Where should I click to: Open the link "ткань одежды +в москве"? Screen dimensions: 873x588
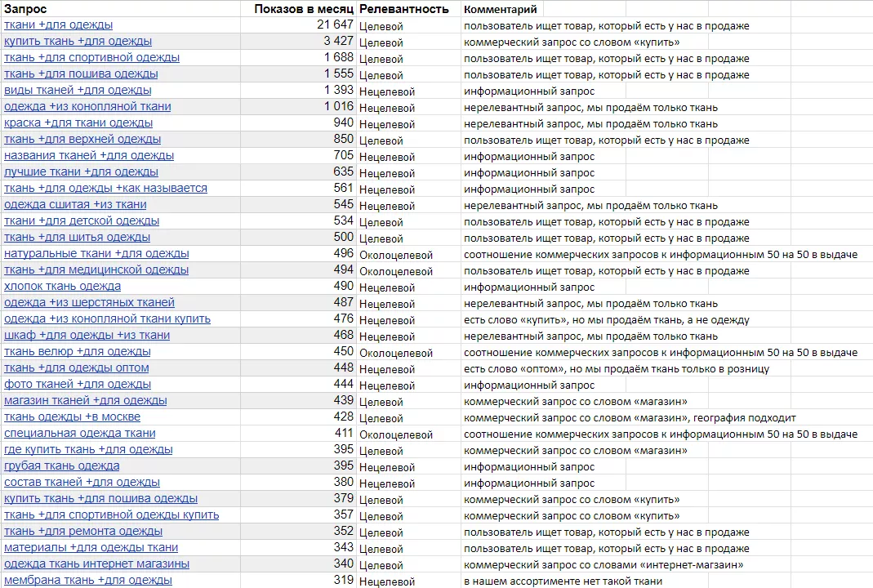pyautogui.click(x=72, y=417)
